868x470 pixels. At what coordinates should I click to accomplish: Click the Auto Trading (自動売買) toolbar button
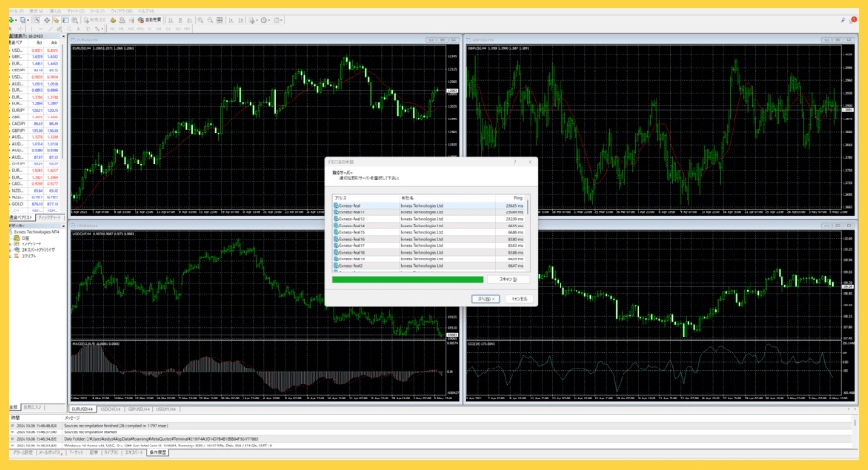(x=149, y=19)
